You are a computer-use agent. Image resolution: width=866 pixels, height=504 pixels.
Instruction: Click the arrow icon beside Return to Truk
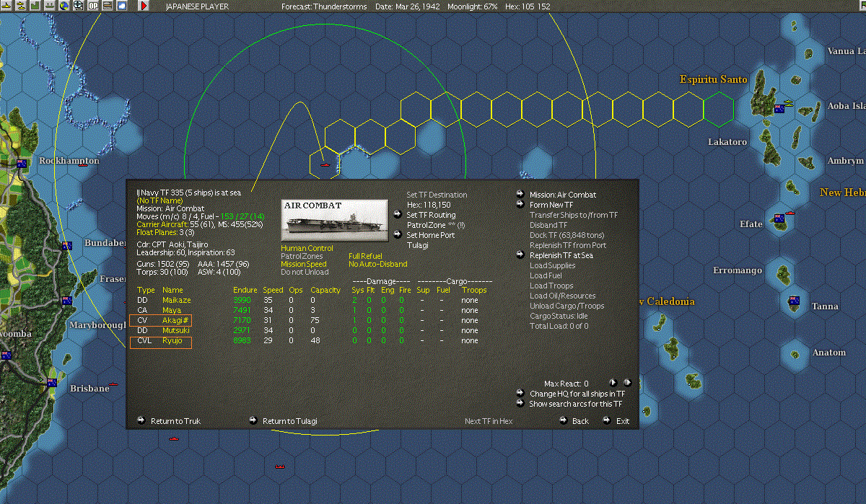[141, 420]
